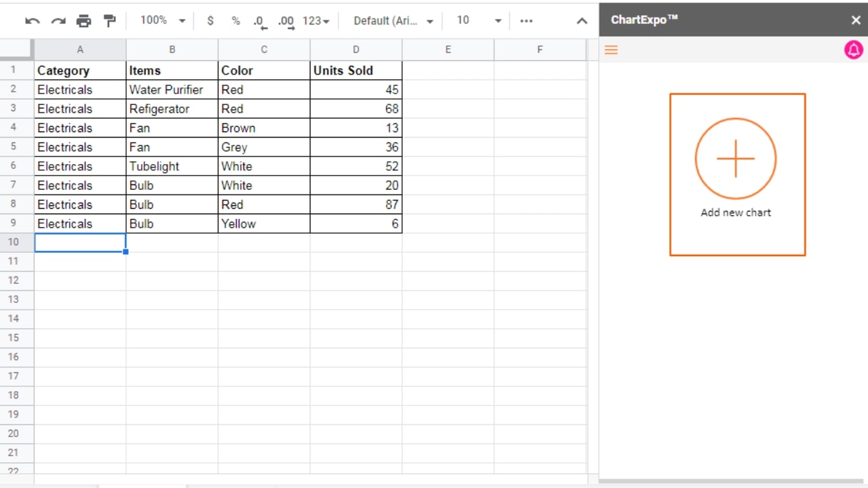Click the 'Tubelight' cell
Image resolution: width=868 pixels, height=488 pixels.
click(172, 166)
